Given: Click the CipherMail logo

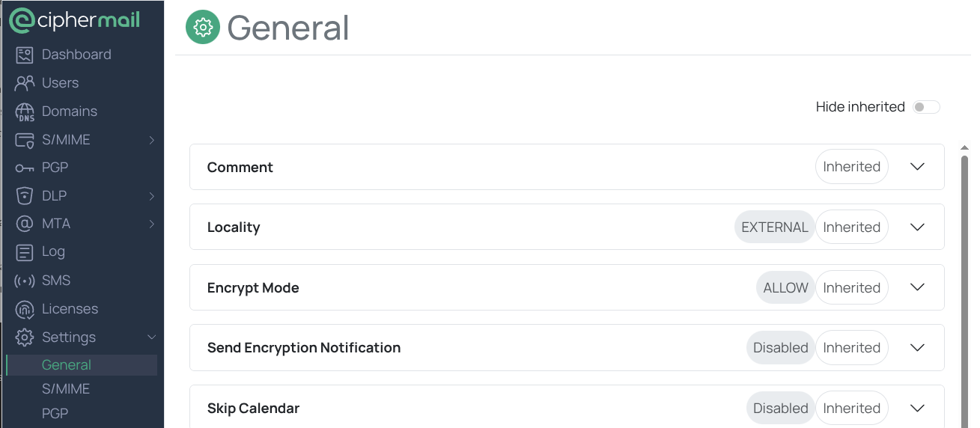Looking at the screenshot, I should [x=75, y=20].
